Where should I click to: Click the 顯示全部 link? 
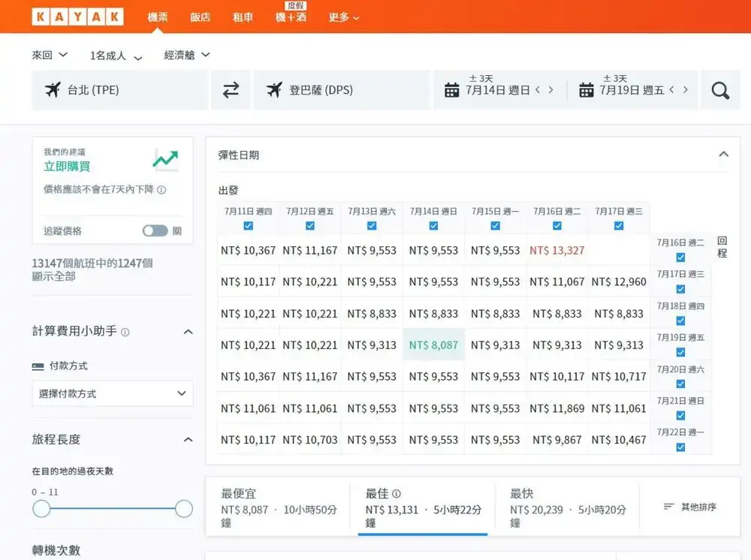[53, 277]
